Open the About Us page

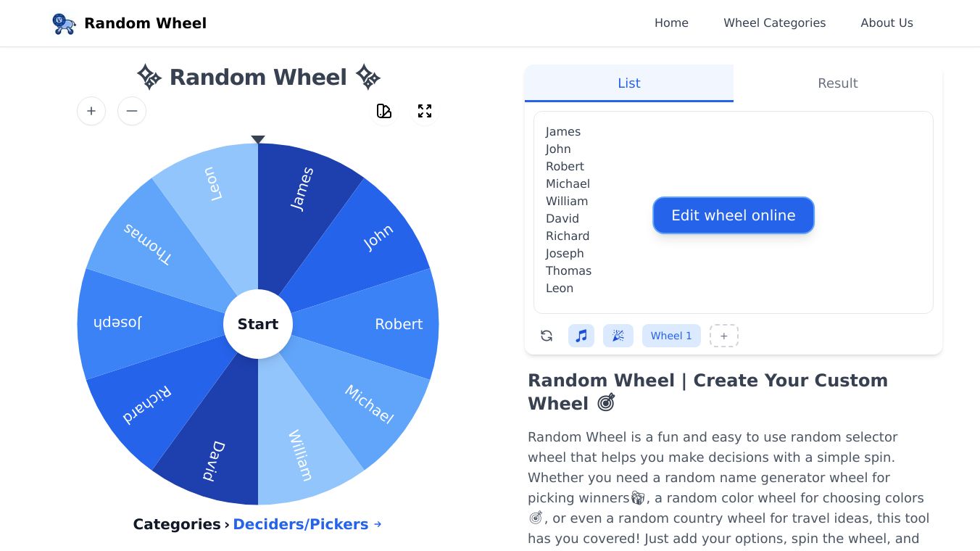pyautogui.click(x=886, y=23)
